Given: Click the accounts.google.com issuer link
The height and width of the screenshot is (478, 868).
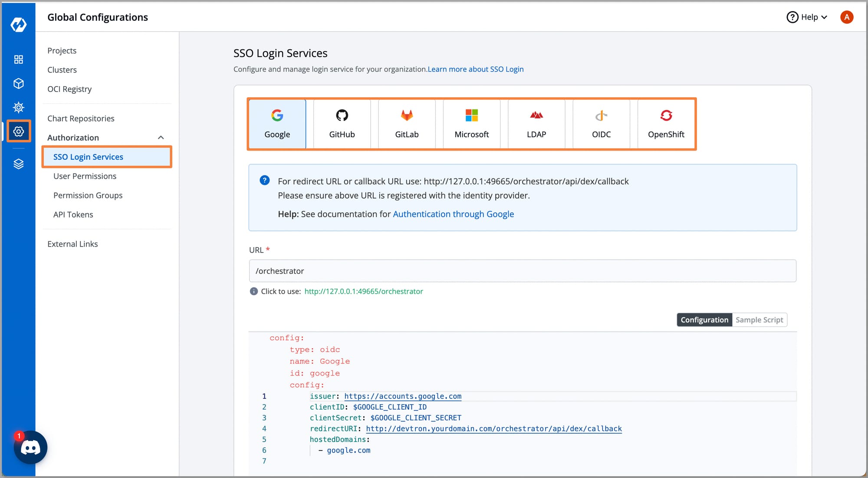Looking at the screenshot, I should click(403, 396).
